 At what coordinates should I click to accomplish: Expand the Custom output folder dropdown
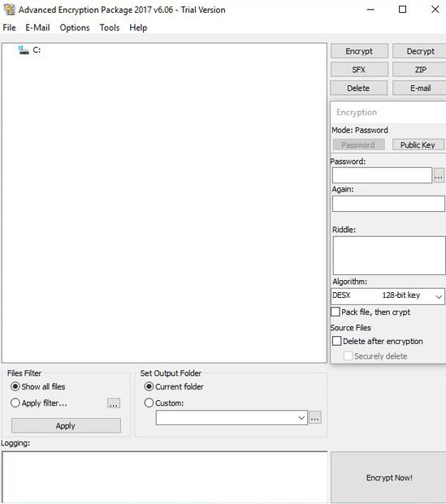pos(301,418)
